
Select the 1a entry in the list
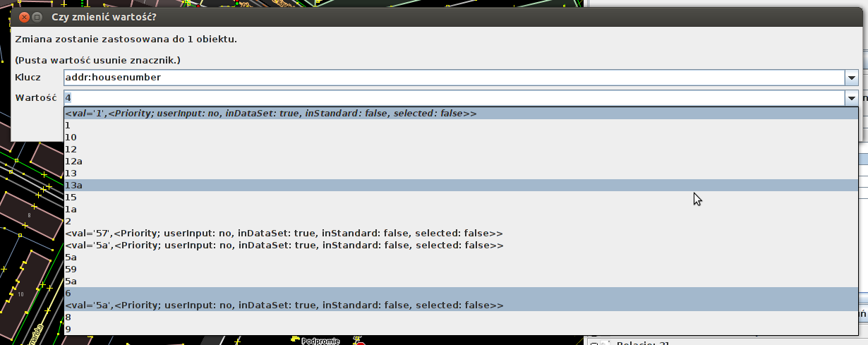pos(71,210)
